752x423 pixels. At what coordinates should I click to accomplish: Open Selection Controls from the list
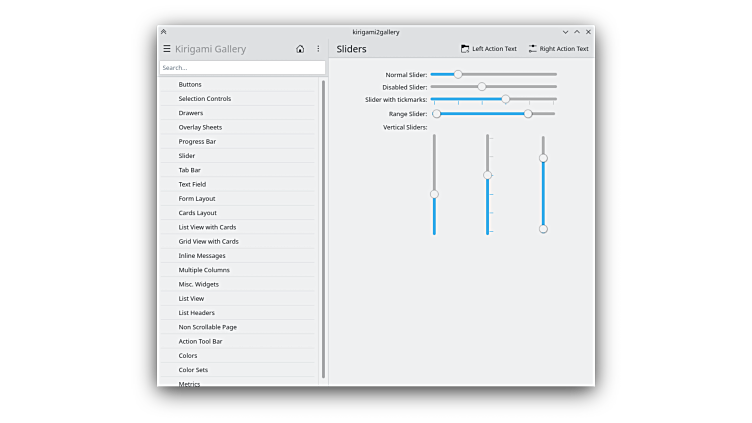pos(205,99)
